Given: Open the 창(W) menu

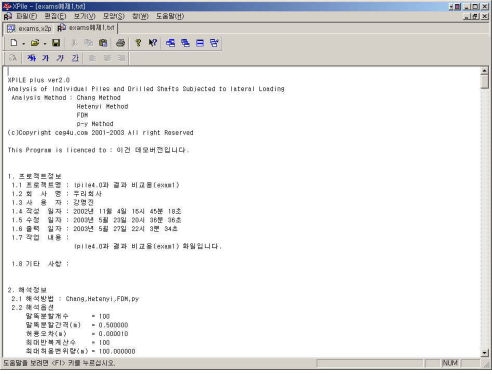Looking at the screenshot, I should [x=140, y=16].
